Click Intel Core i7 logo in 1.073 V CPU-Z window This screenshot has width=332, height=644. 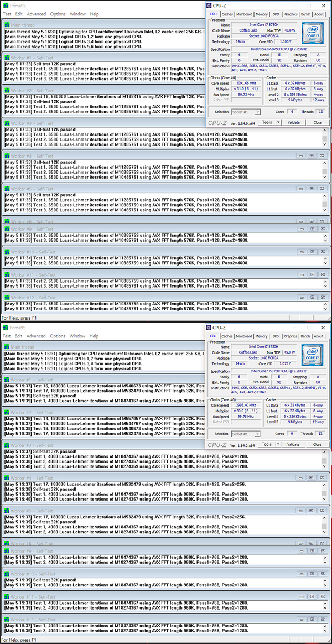click(x=313, y=355)
